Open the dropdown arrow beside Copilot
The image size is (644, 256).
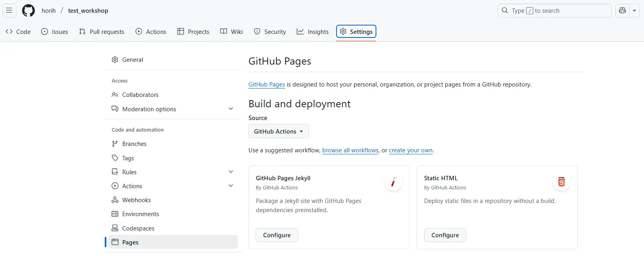[x=634, y=10]
